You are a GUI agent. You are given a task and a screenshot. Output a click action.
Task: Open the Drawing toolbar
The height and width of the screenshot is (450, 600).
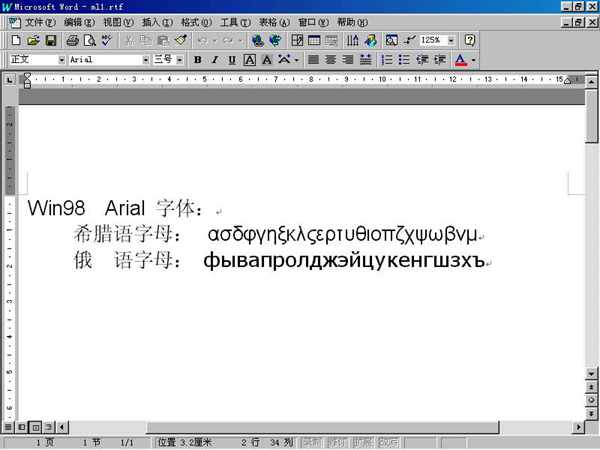click(370, 40)
